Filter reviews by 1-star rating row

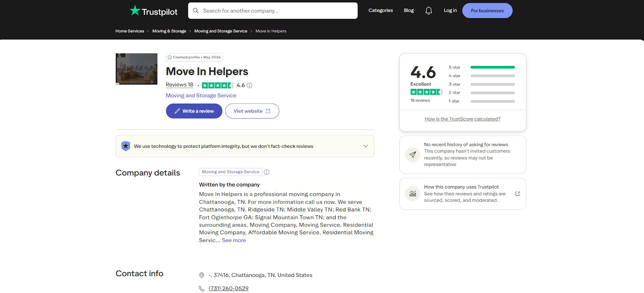pos(482,101)
